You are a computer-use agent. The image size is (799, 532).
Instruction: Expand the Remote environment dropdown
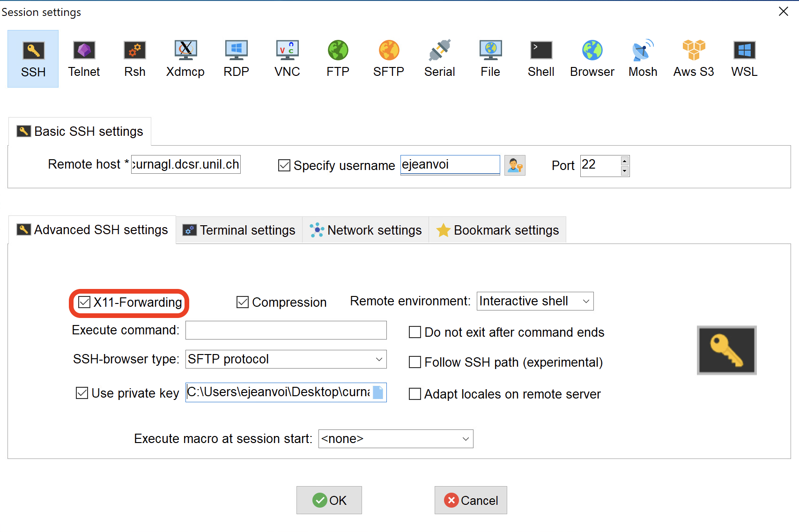tap(585, 302)
